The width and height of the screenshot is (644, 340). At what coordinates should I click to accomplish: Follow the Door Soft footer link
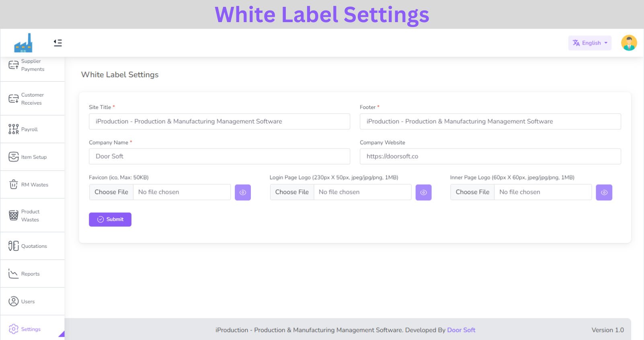pos(461,330)
